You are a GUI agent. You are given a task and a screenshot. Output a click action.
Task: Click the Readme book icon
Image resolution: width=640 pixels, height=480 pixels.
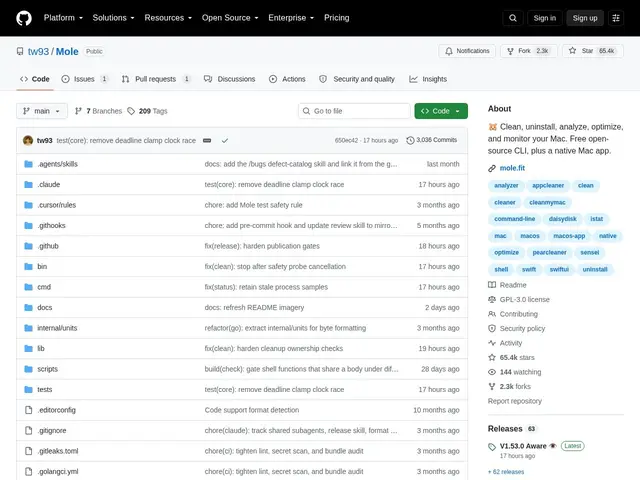tap(492, 285)
